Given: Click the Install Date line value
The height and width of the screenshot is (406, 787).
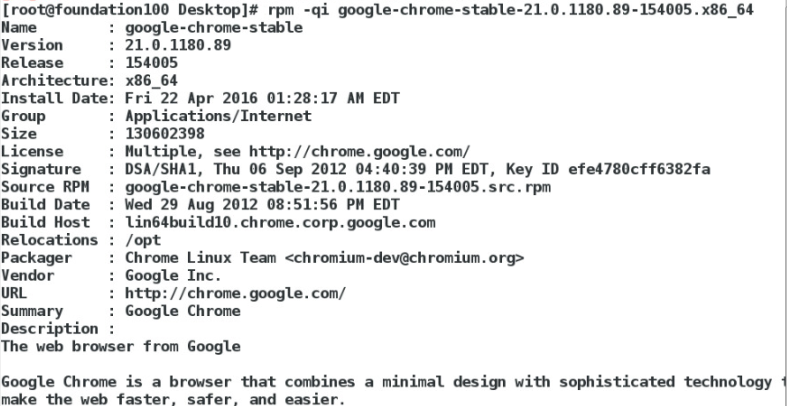Looking at the screenshot, I should click(262, 98).
